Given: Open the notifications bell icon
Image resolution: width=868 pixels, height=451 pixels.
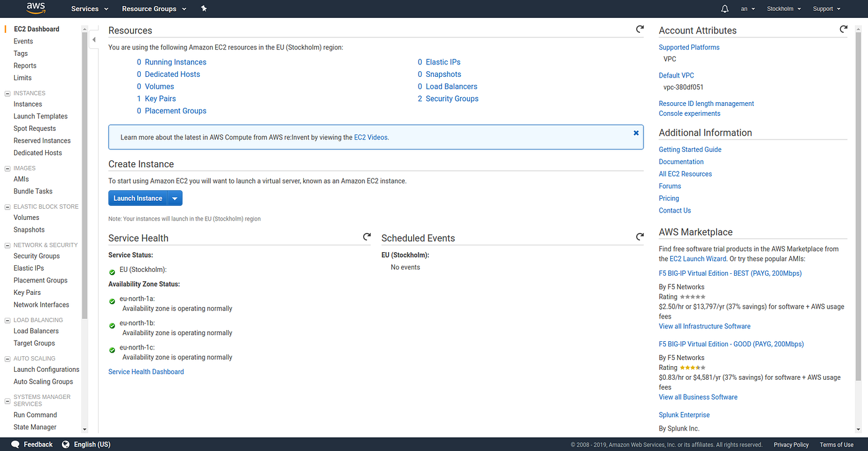Looking at the screenshot, I should pyautogui.click(x=725, y=9).
